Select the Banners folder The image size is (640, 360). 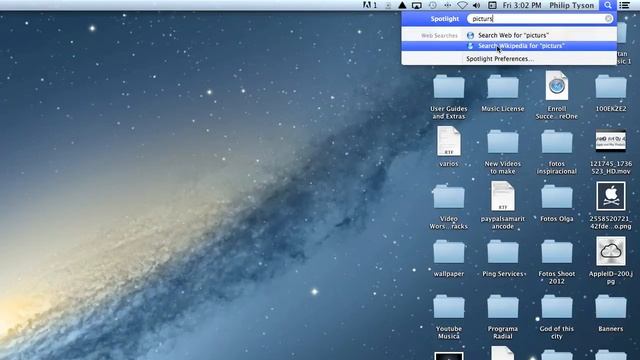coord(611,307)
